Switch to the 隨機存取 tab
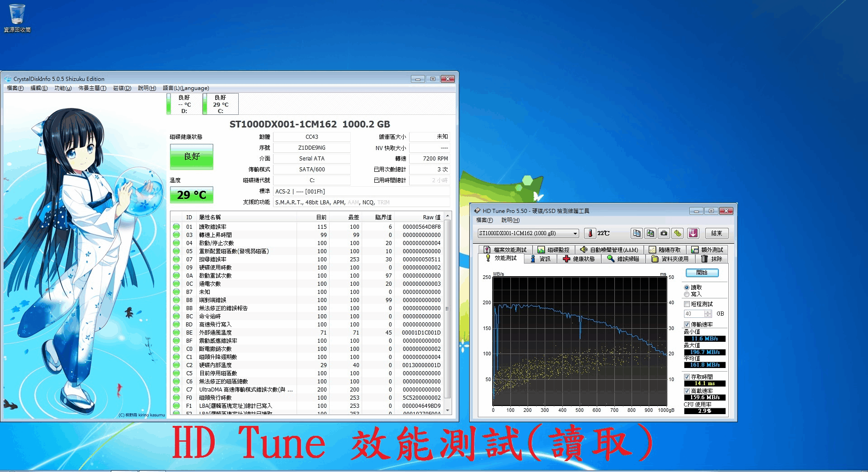868x472 pixels. pos(665,250)
